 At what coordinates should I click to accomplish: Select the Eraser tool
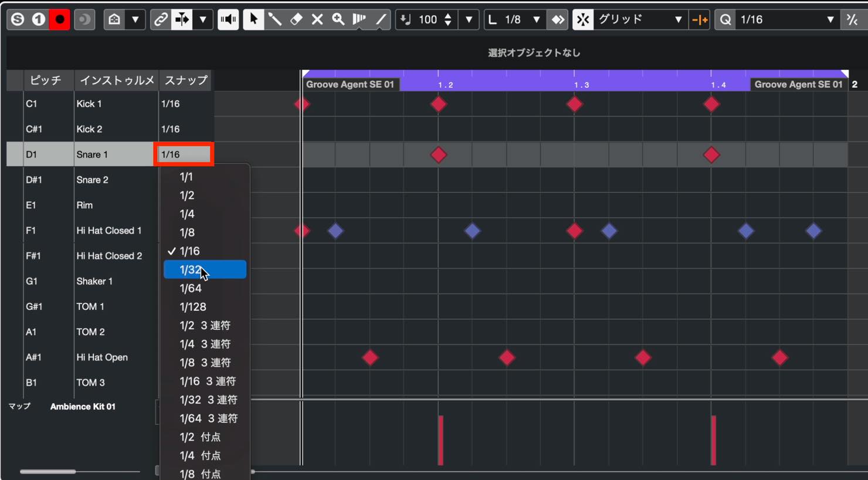point(296,19)
